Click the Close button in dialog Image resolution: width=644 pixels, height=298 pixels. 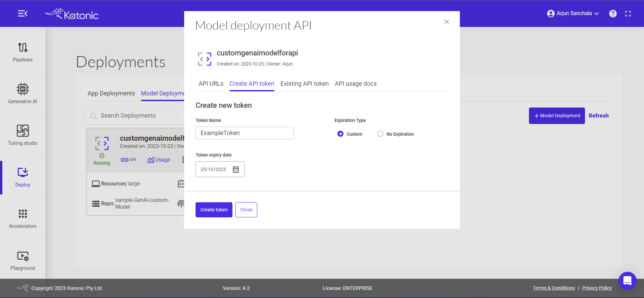click(x=246, y=210)
